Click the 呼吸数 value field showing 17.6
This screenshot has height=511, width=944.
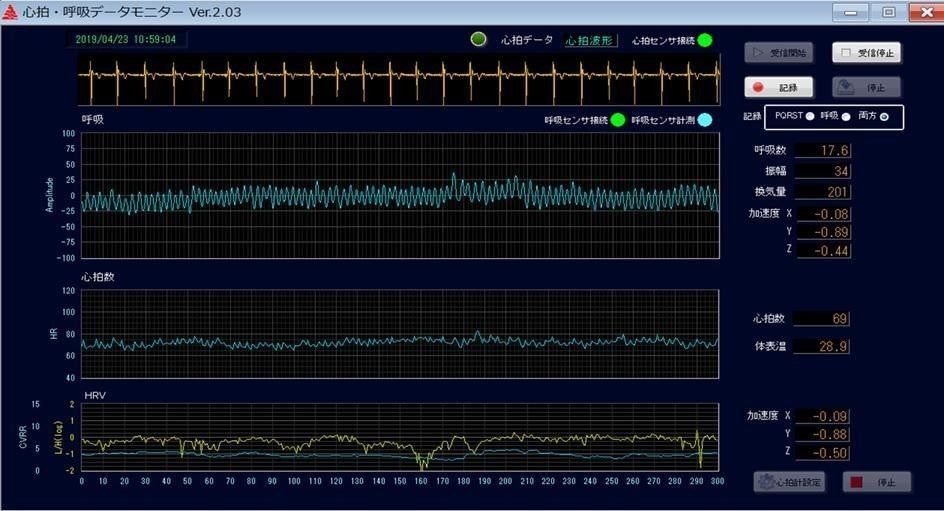click(825, 150)
